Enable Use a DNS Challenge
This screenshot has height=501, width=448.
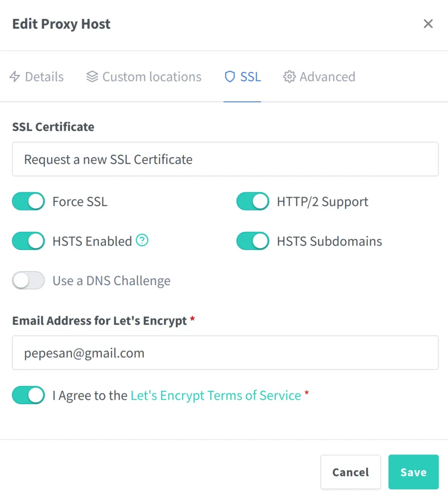click(28, 281)
